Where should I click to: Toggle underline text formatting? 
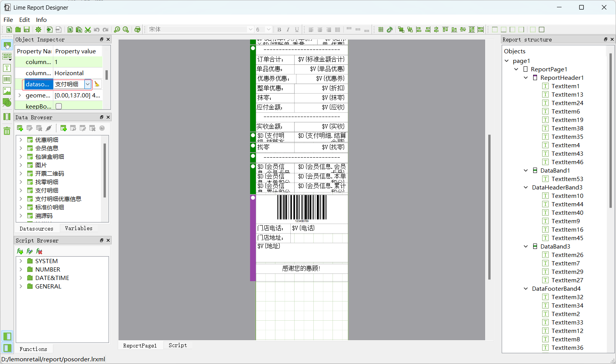297,30
